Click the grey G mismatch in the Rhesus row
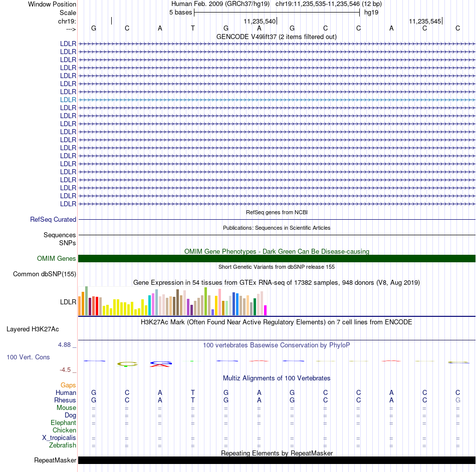This screenshot has width=476, height=472. [458, 400]
